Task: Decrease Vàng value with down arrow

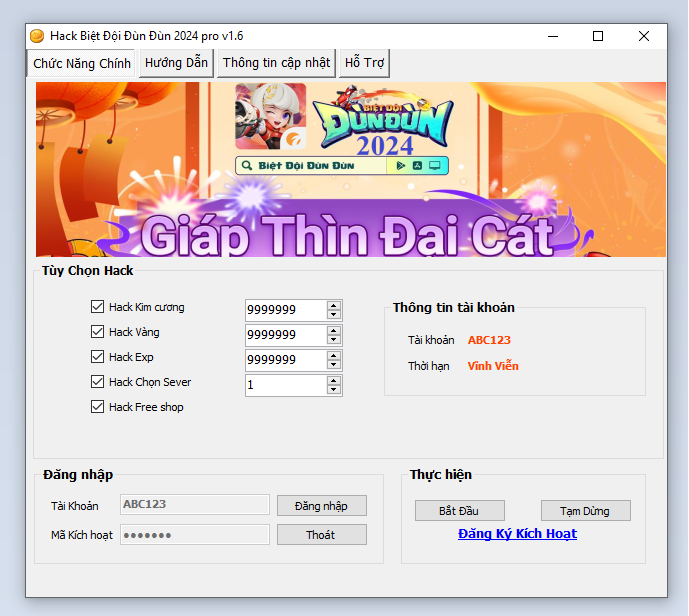Action: point(334,340)
